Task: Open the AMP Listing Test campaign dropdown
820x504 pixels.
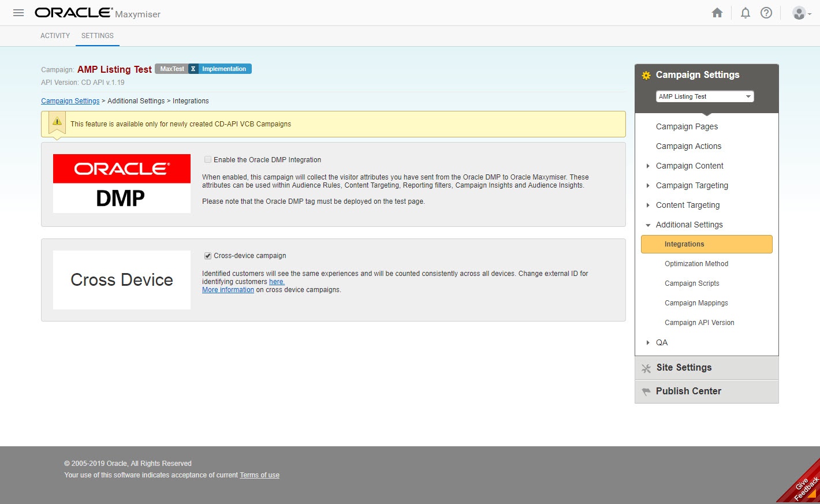Action: pyautogui.click(x=705, y=96)
